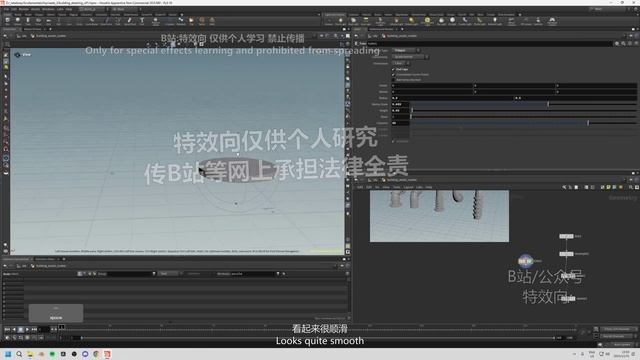Open the Orientation dropdown
Viewport: 640px width, 360px height.
(x=401, y=64)
